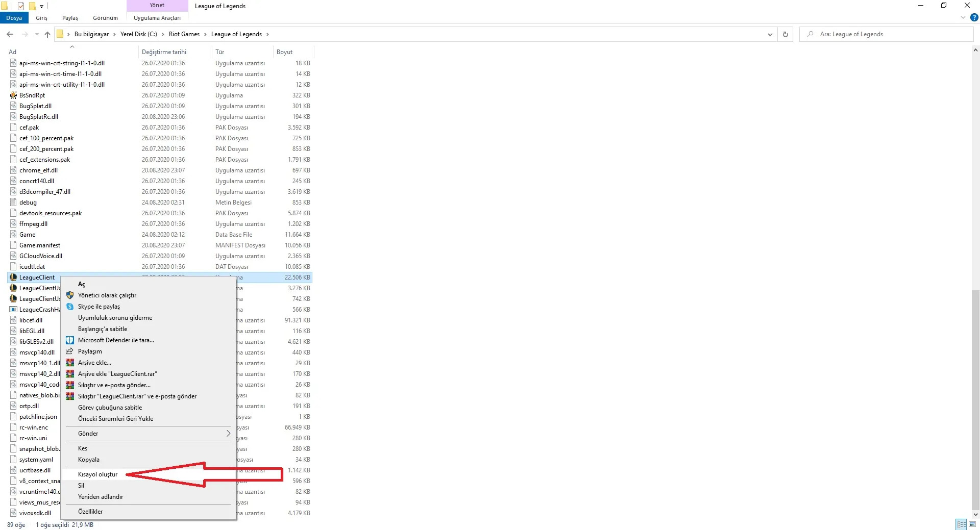980x530 pixels.
Task: Choose Önceki Sürümleri Geri Yükle
Action: pos(115,419)
